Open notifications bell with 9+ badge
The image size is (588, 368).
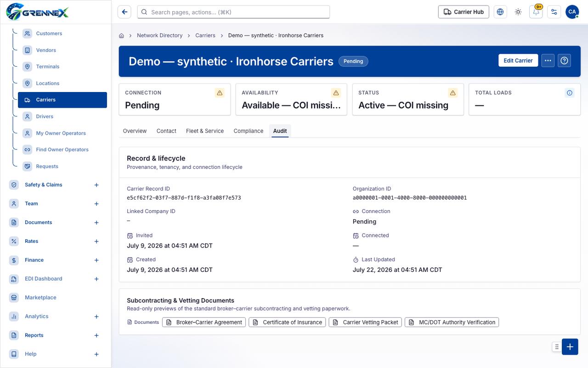point(536,12)
